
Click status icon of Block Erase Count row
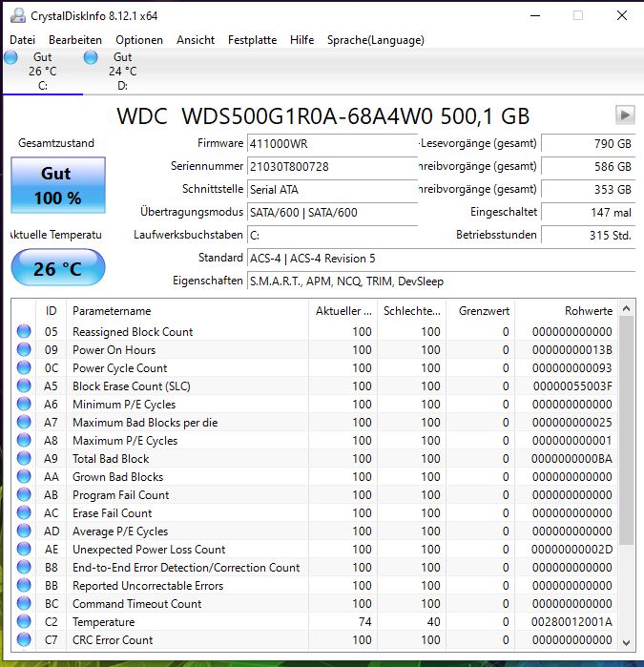point(24,386)
